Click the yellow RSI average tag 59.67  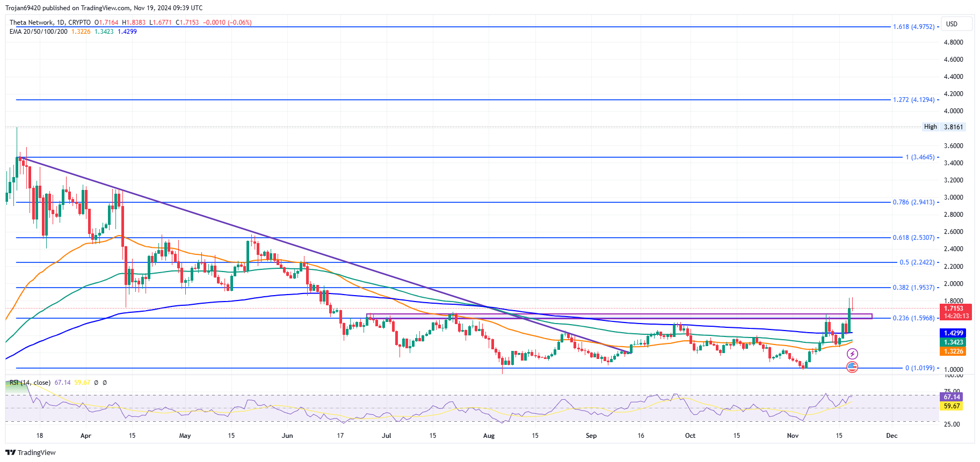click(952, 406)
